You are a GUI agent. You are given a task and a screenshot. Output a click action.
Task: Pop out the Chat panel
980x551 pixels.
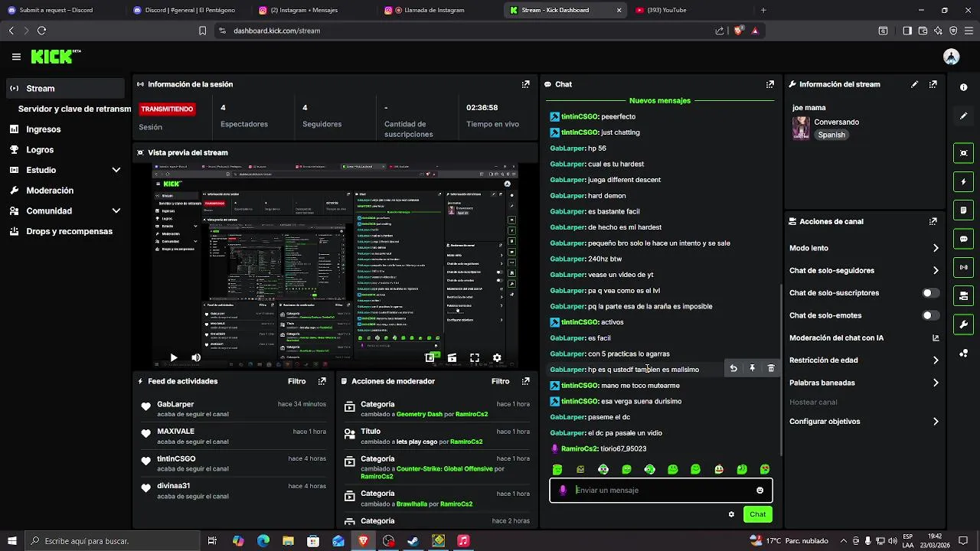[769, 84]
